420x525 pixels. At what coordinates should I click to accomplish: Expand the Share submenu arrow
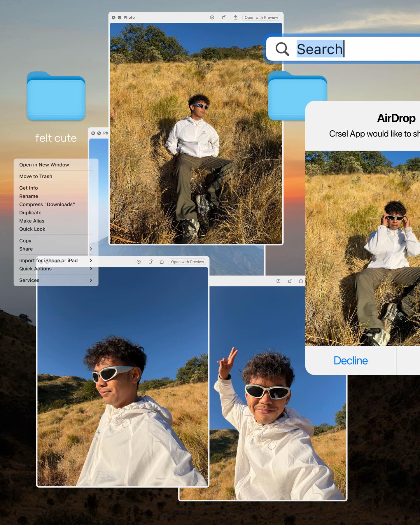[91, 249]
